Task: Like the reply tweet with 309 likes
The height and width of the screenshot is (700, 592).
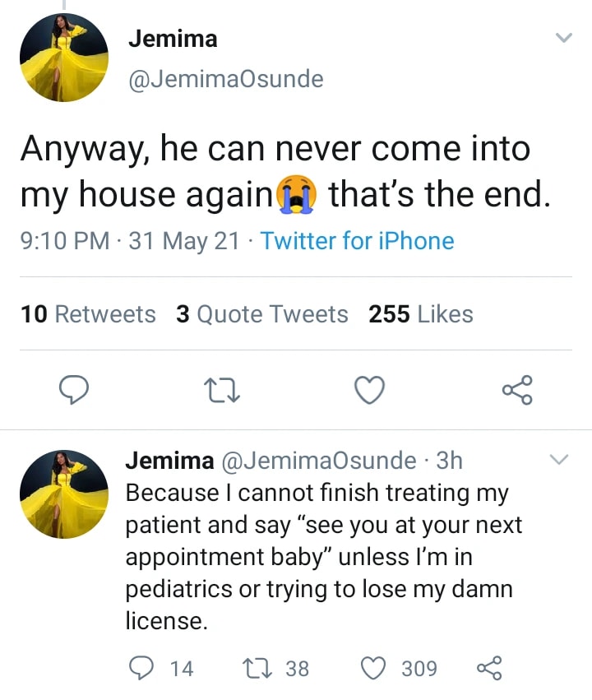Action: pyautogui.click(x=373, y=668)
